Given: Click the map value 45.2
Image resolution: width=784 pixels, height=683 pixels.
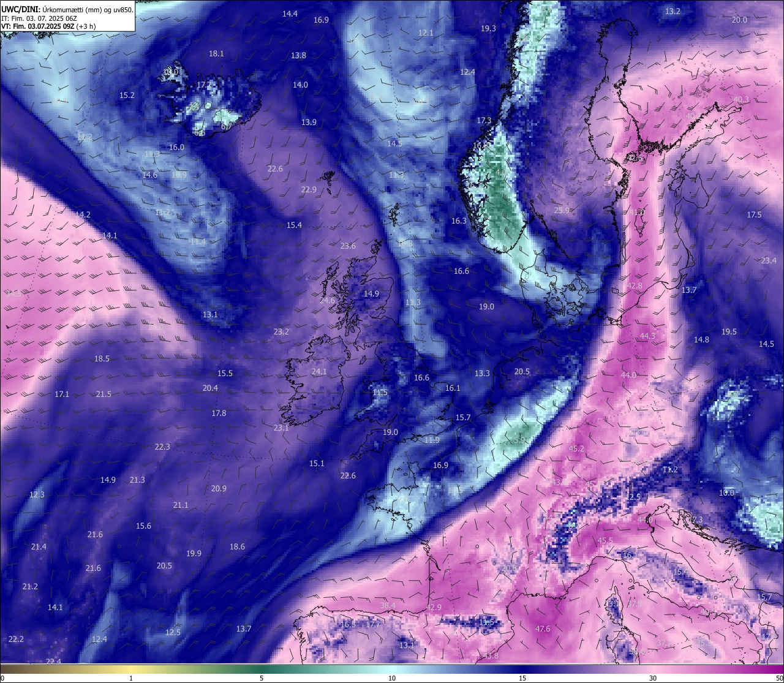Looking at the screenshot, I should 576,448.
